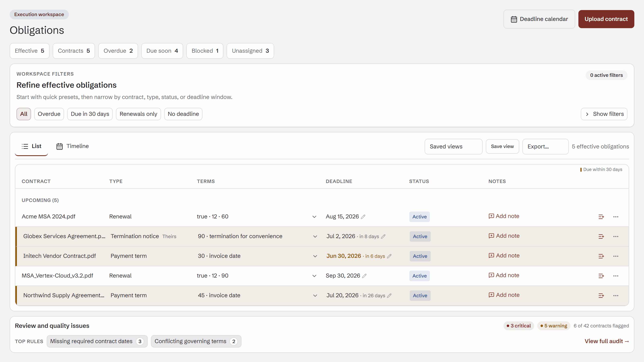
Task: Toggle the Renewals only preset
Action: point(138,114)
